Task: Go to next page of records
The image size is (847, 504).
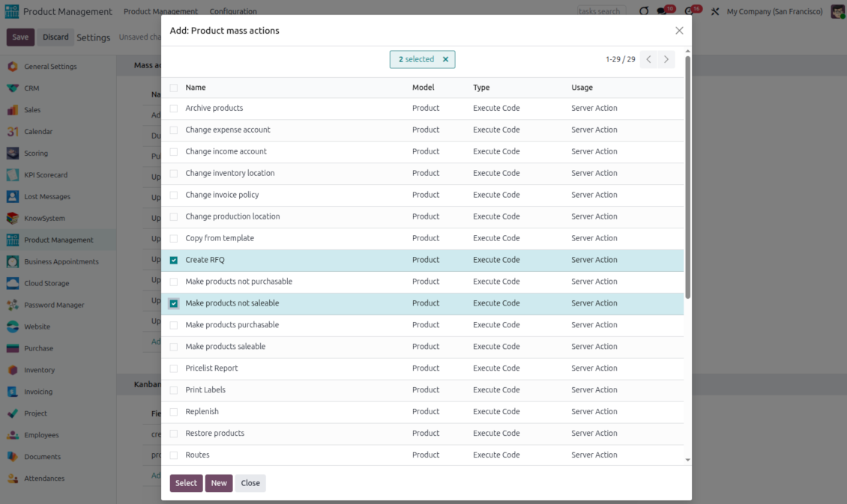Action: coord(666,60)
